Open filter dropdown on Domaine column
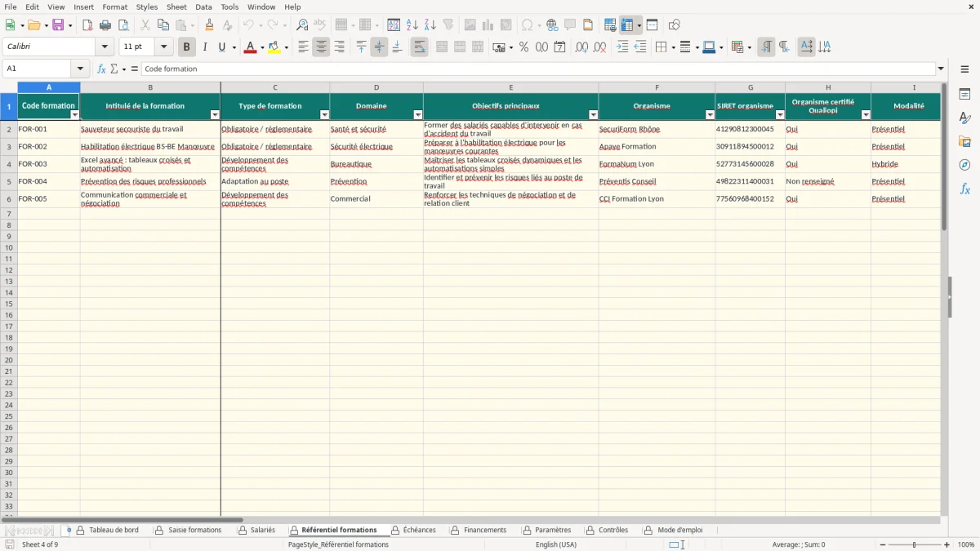Image resolution: width=980 pixels, height=551 pixels. [418, 115]
